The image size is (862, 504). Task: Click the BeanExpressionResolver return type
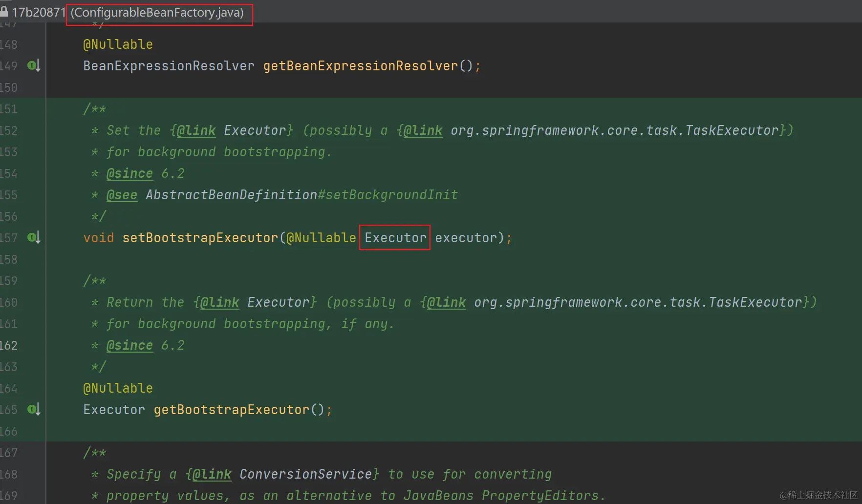click(x=169, y=66)
